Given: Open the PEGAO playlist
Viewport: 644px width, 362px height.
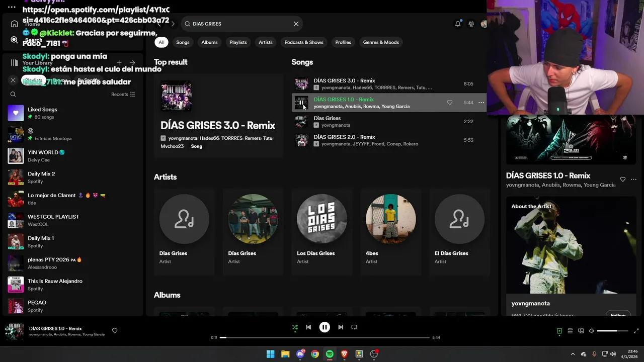Looking at the screenshot, I should [x=73, y=306].
